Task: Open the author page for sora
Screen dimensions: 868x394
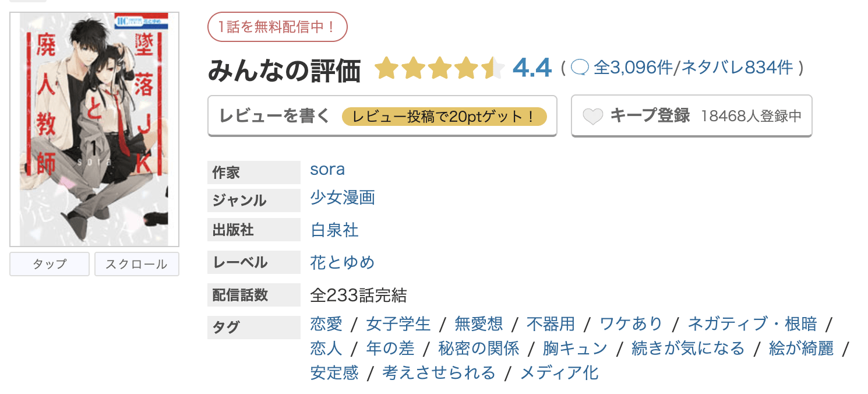Action: pos(327,170)
